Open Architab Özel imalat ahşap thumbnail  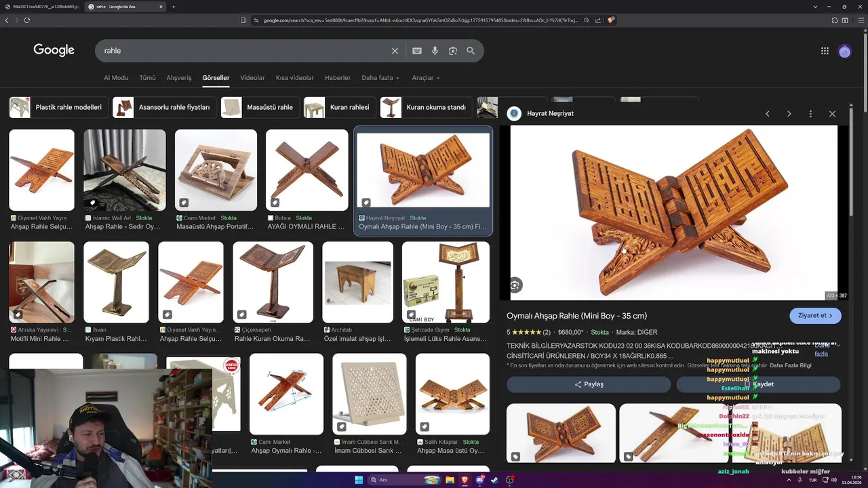pyautogui.click(x=357, y=282)
